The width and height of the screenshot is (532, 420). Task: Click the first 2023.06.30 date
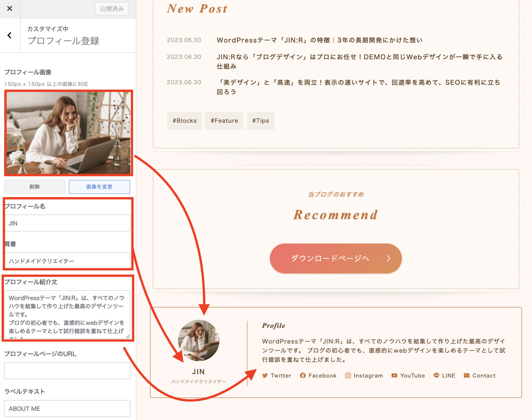[184, 40]
